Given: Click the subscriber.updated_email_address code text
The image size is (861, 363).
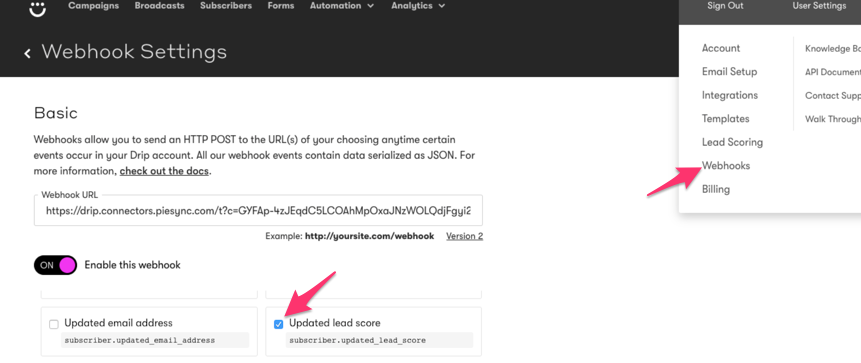Looking at the screenshot, I should pos(139,340).
